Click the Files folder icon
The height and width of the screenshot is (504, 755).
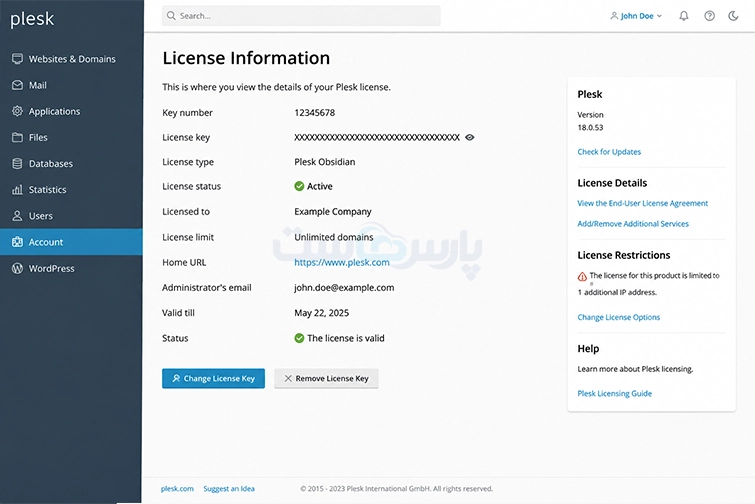[17, 137]
